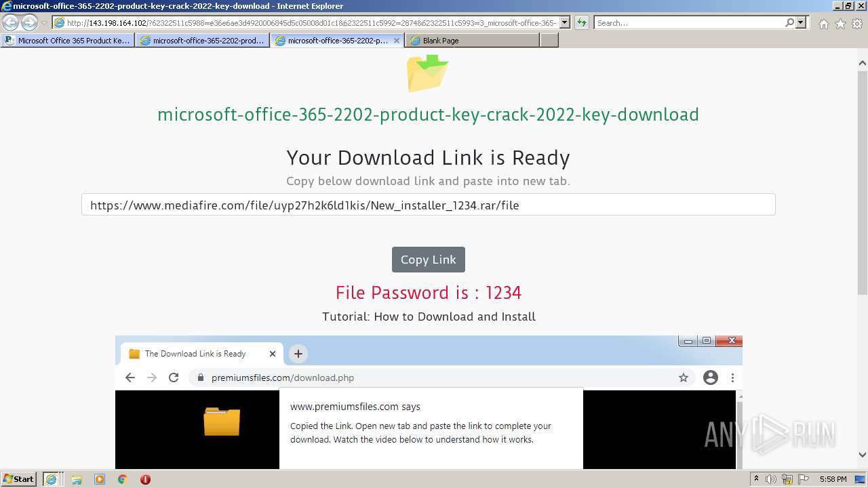Open a new tab button
The width and height of the screenshot is (868, 488).
pyautogui.click(x=549, y=41)
